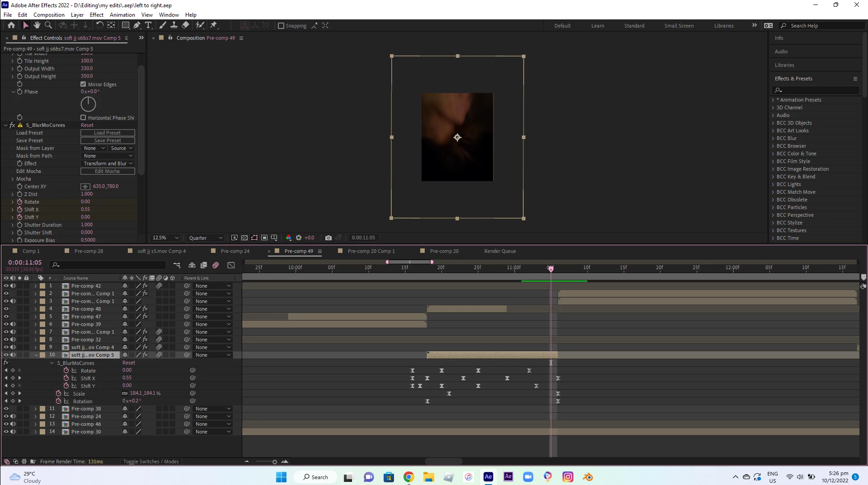868x485 pixels.
Task: Select the Home icon in the toolbar
Action: 11,25
